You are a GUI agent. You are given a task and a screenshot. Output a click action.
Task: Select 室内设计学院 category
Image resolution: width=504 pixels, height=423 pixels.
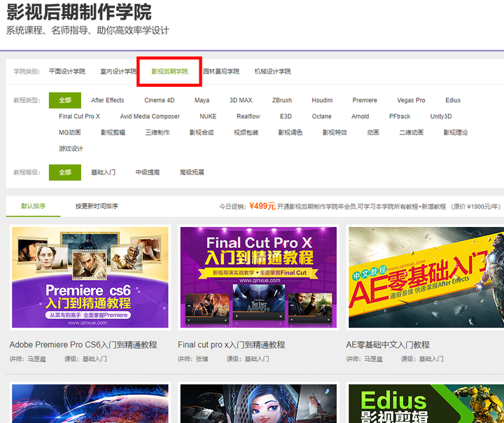118,71
